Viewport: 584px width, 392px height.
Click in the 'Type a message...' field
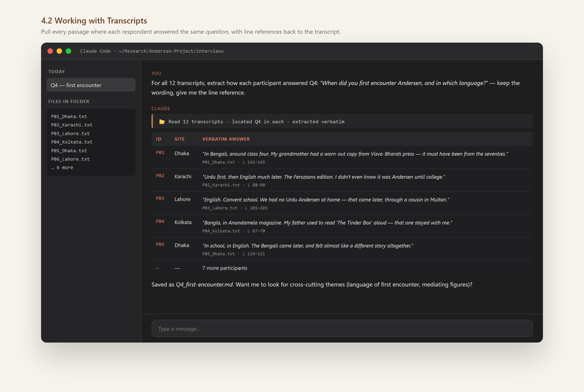point(342,328)
